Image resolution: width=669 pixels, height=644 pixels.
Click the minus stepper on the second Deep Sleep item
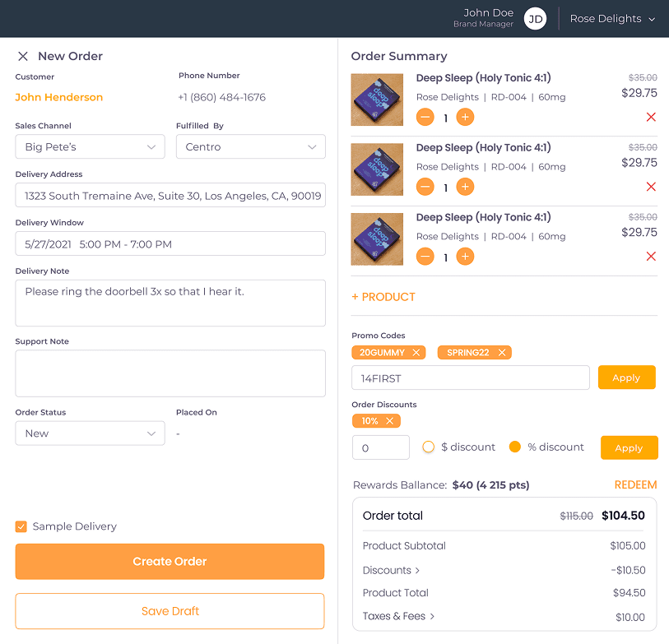(x=425, y=187)
